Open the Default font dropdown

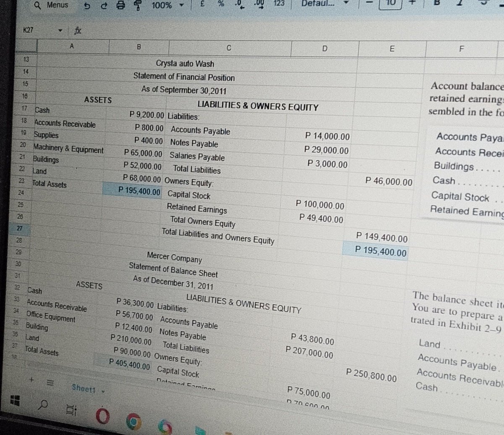pos(325,3)
